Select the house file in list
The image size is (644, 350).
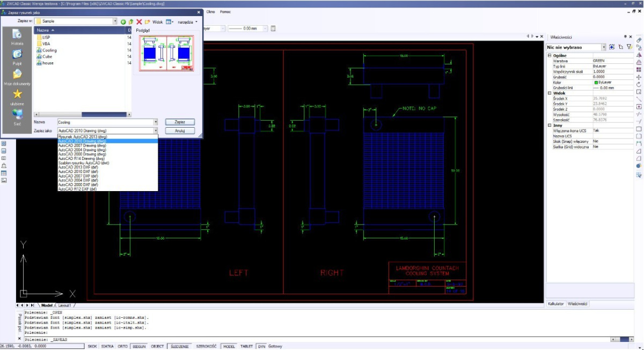click(x=45, y=63)
